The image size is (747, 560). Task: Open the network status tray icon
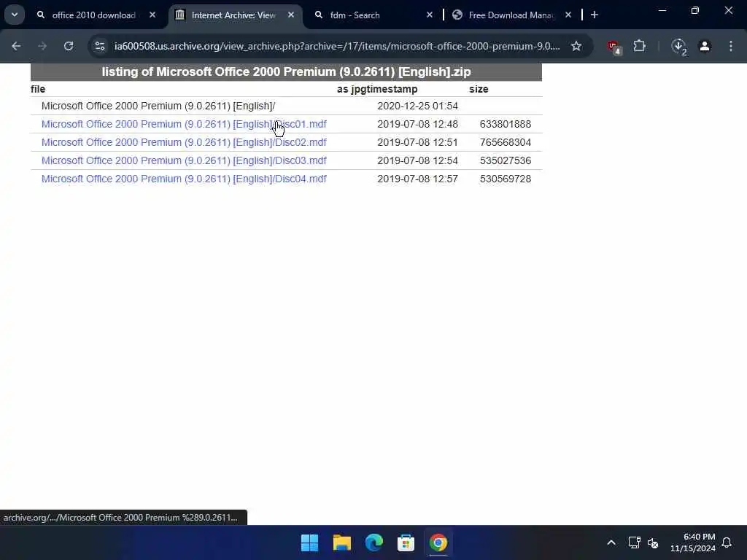click(x=634, y=542)
